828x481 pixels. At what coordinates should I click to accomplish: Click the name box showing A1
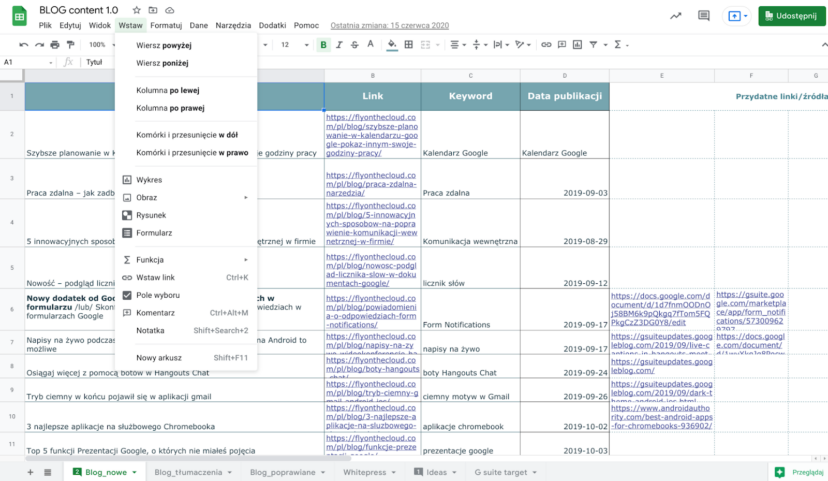point(27,62)
